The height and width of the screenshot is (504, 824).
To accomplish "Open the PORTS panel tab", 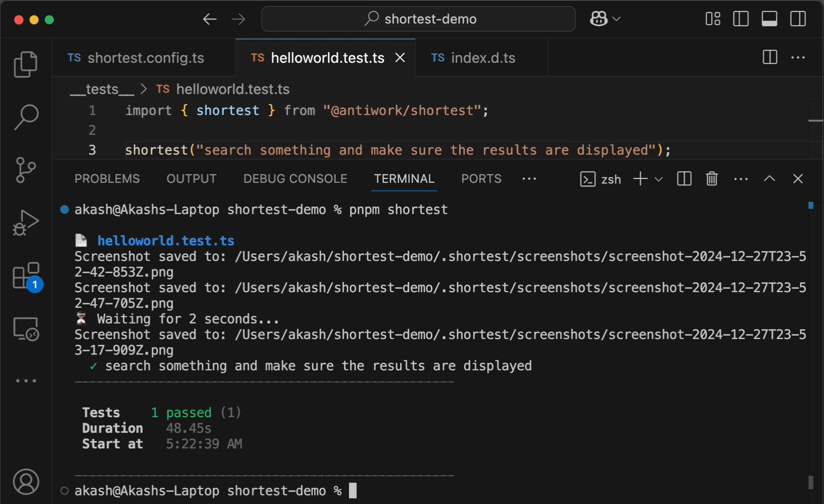I will (481, 178).
